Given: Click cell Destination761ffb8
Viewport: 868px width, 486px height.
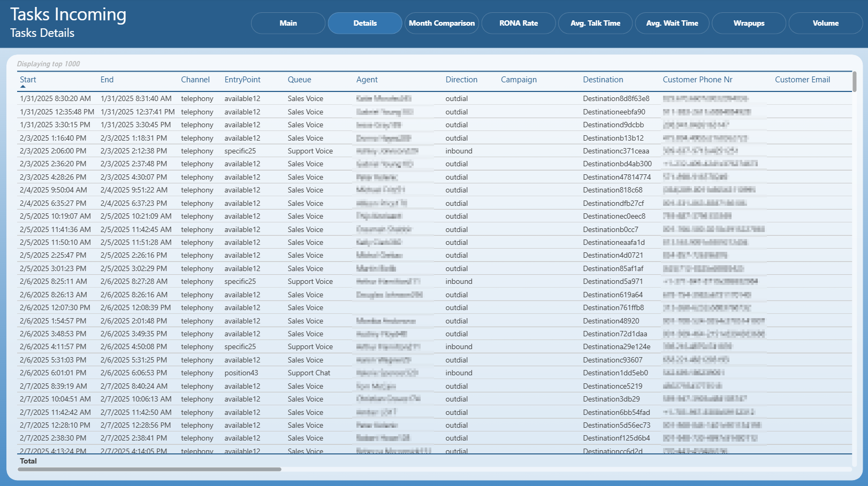Looking at the screenshot, I should tap(613, 308).
